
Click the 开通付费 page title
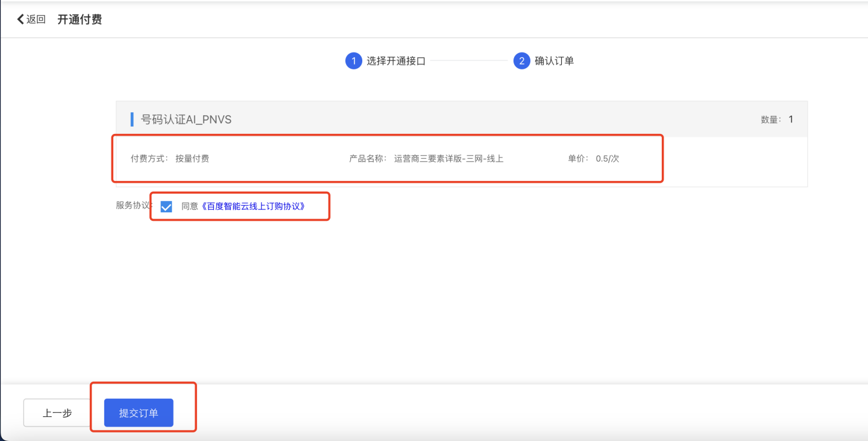(80, 19)
